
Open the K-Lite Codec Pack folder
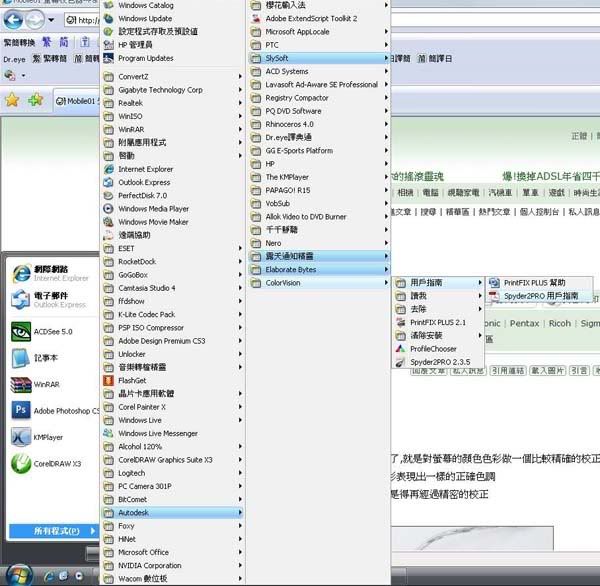173,314
